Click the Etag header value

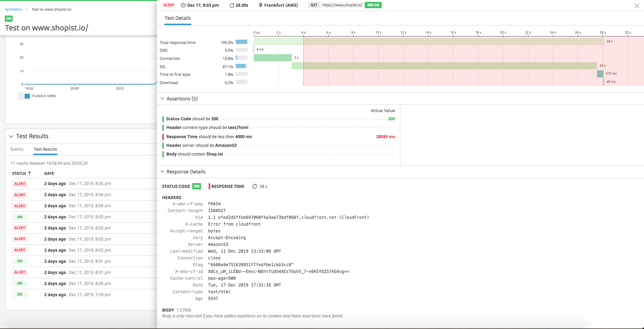[x=251, y=265]
